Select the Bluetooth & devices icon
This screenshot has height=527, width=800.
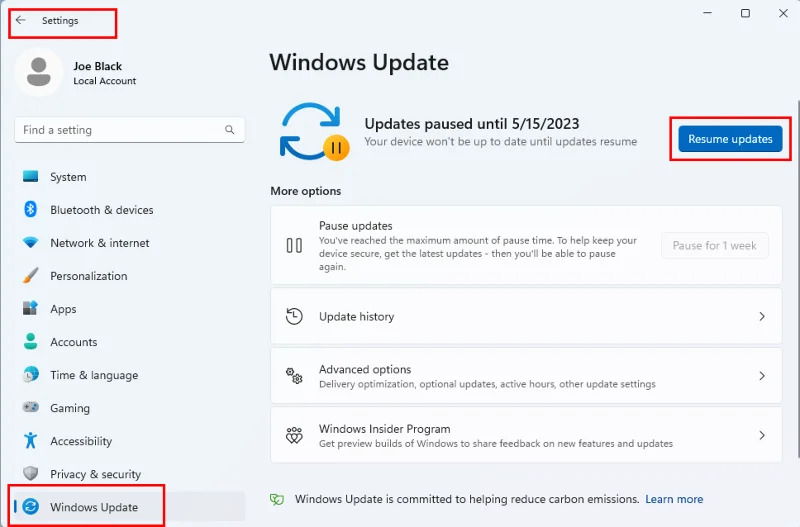[30, 210]
